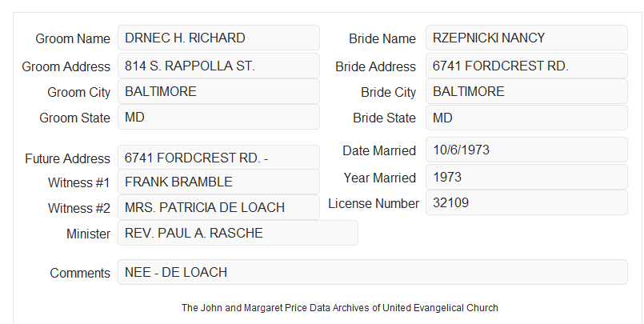Select the Future Address text box
The image size is (644, 324).
(218, 158)
